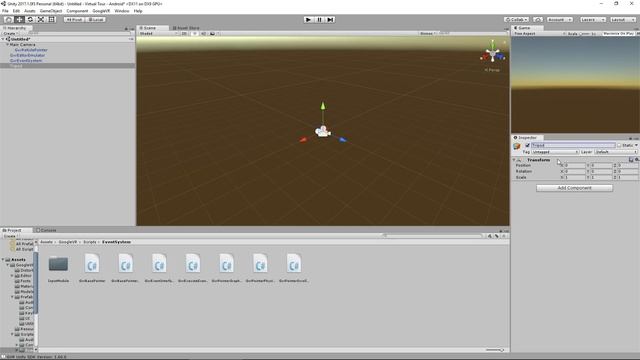This screenshot has width=640, height=360.
Task: Open the Hierarchy Create dropdown
Action: [x=10, y=33]
